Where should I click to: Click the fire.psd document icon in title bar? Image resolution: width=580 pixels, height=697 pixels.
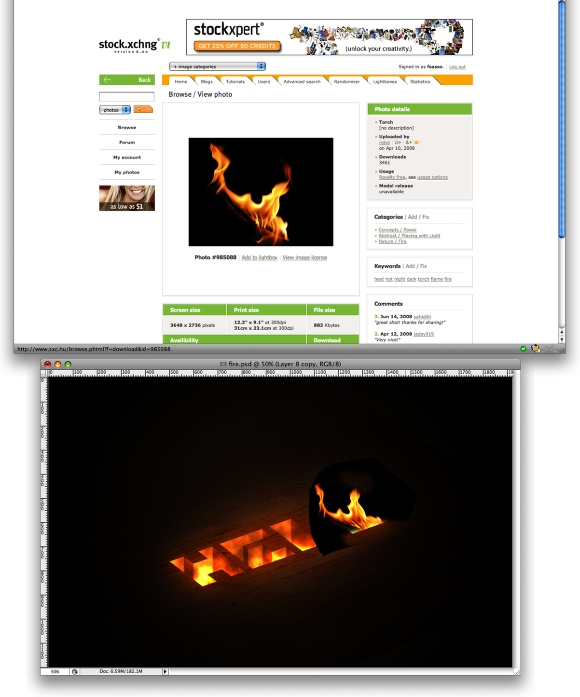click(224, 364)
